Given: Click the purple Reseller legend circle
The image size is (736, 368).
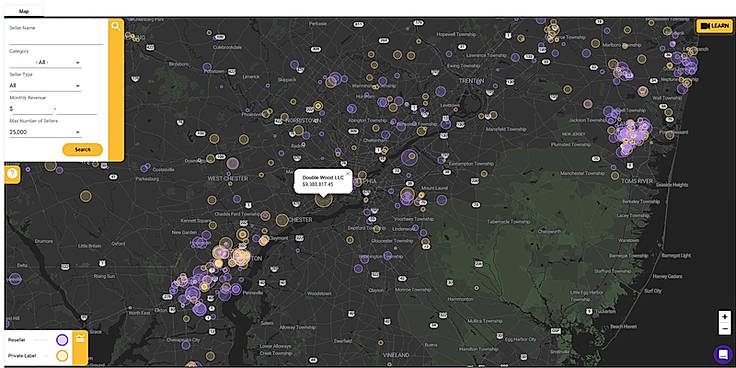Looking at the screenshot, I should click(x=62, y=340).
